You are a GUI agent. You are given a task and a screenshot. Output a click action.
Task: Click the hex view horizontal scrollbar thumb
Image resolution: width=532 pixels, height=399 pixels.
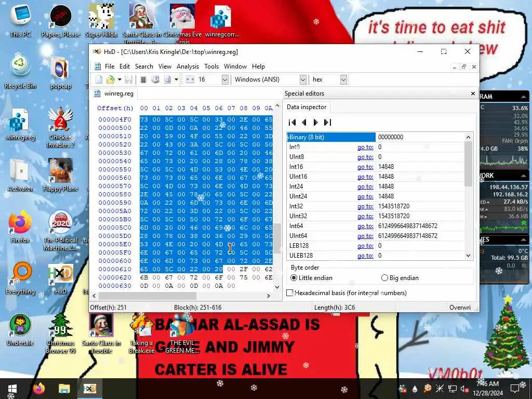149,296
